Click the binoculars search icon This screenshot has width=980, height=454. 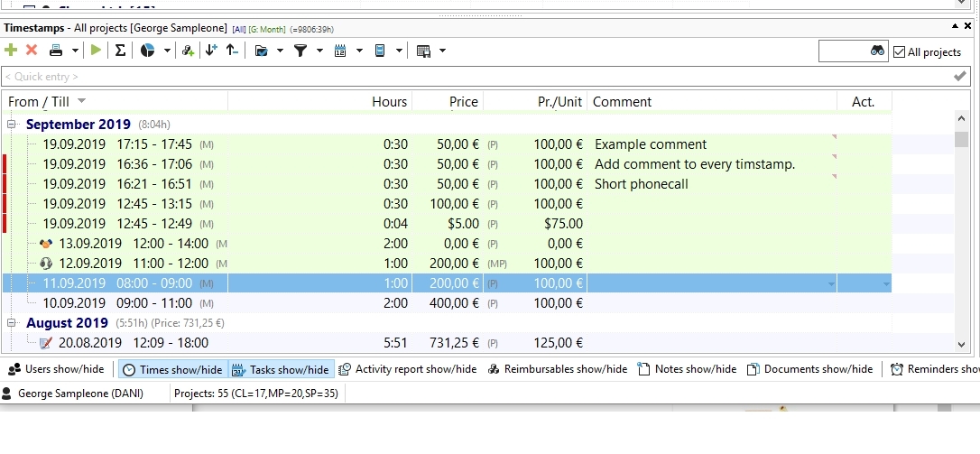(877, 51)
